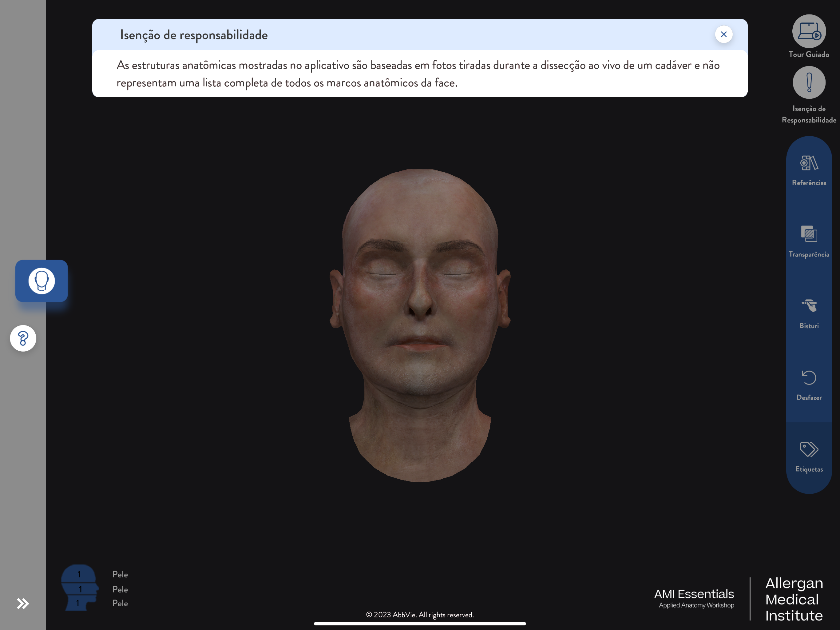Screen dimensions: 840x630
Task: Click the second Pele layer label
Action: click(x=120, y=589)
